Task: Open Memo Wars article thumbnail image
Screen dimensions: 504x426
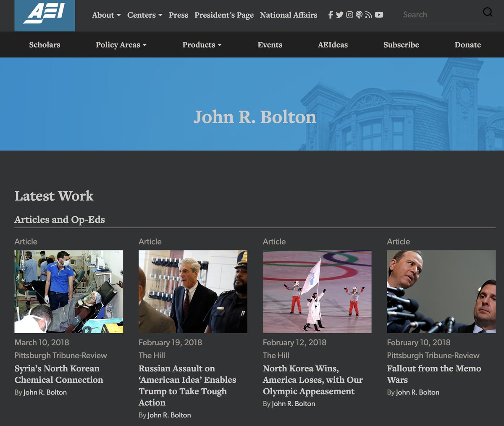Action: [x=441, y=292]
